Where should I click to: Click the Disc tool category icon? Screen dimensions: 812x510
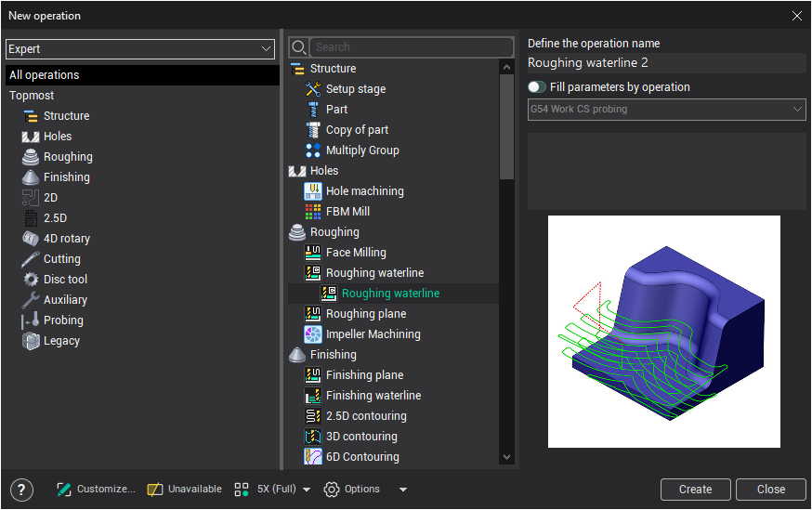[x=30, y=280]
